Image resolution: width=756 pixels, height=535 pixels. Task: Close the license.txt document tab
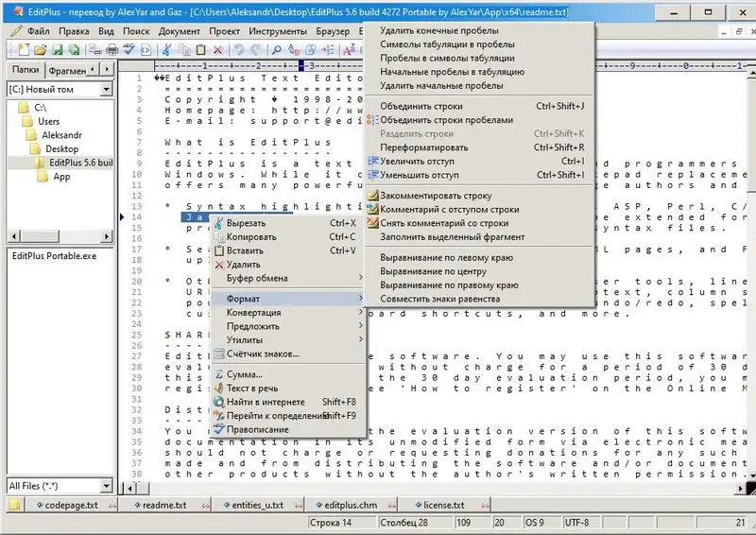coord(485,505)
